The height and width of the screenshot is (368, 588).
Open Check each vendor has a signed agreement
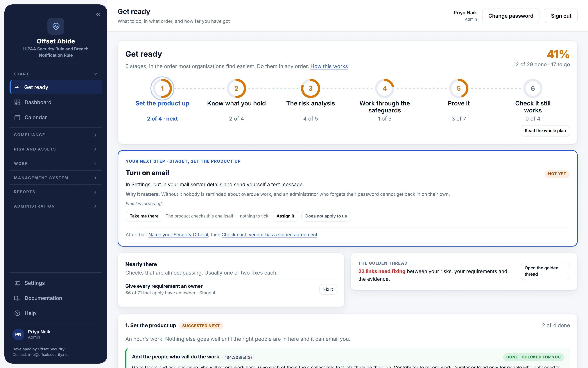(269, 235)
